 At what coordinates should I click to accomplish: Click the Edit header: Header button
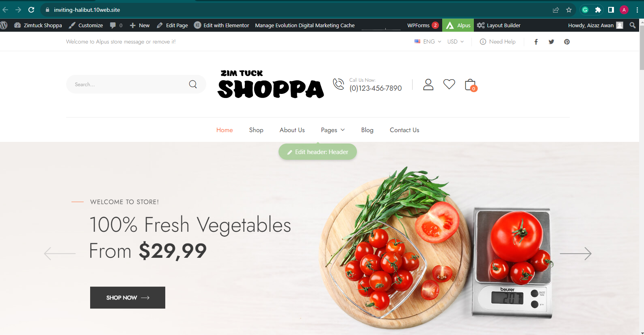[318, 152]
